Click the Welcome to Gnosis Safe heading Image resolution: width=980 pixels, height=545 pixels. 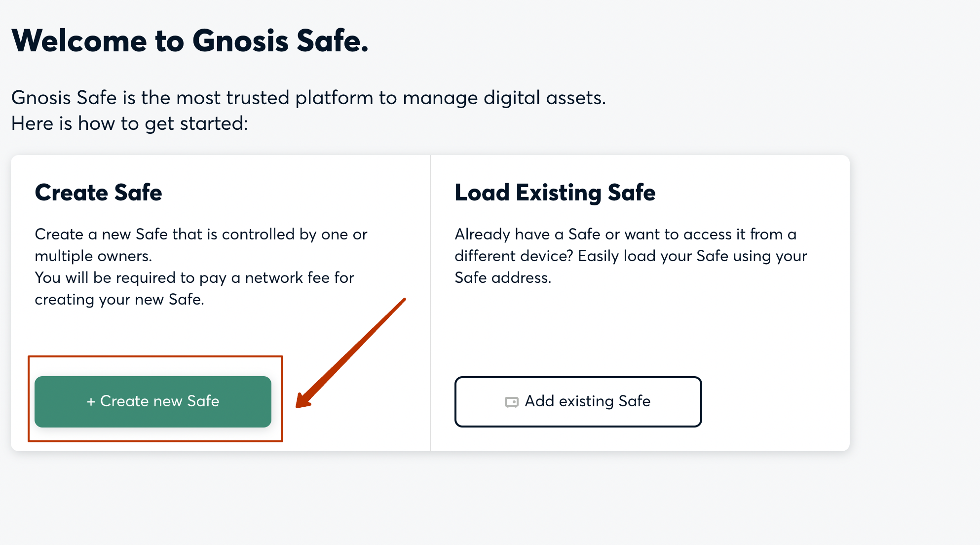click(190, 40)
